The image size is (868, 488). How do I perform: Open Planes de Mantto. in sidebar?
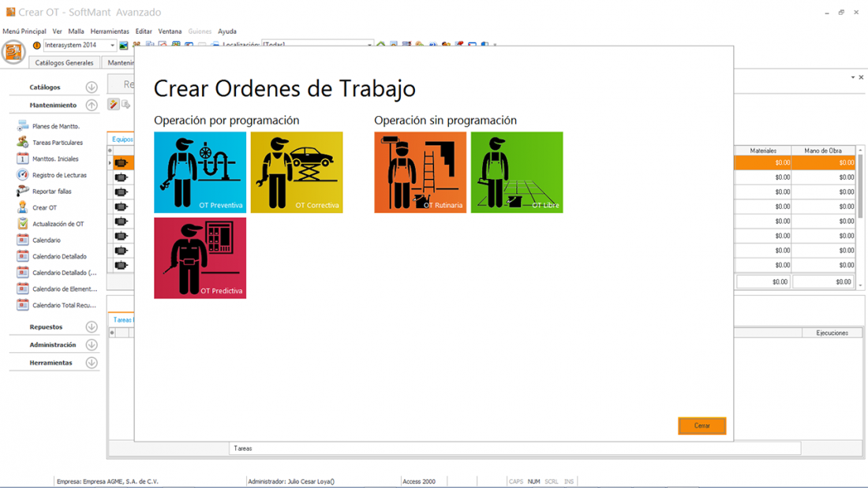click(x=55, y=126)
